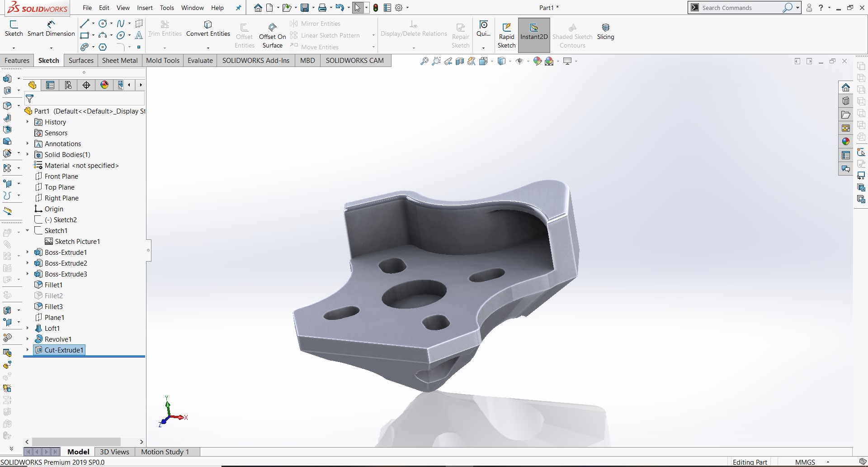868x467 pixels.
Task: Collapse the Sketch1 node
Action: 28,231
